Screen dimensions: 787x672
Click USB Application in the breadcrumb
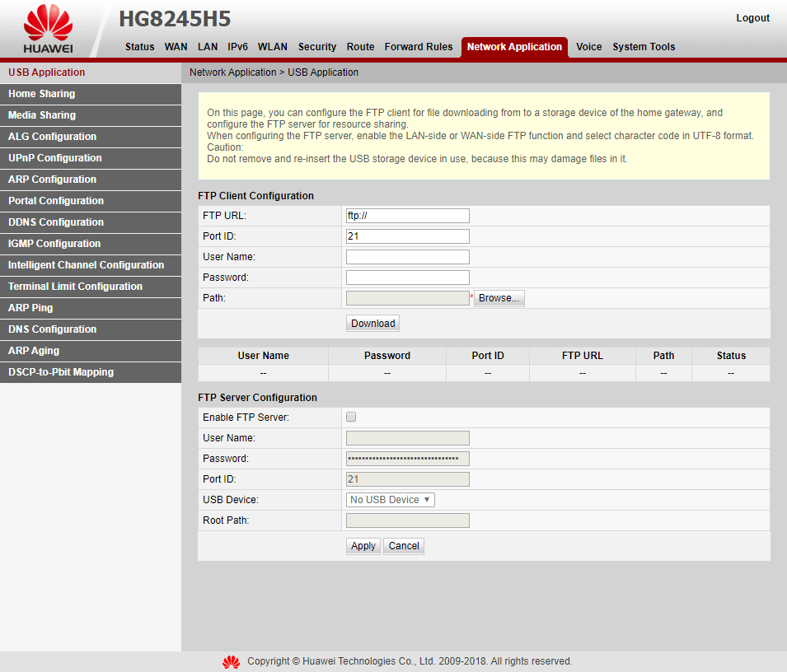pyautogui.click(x=322, y=72)
